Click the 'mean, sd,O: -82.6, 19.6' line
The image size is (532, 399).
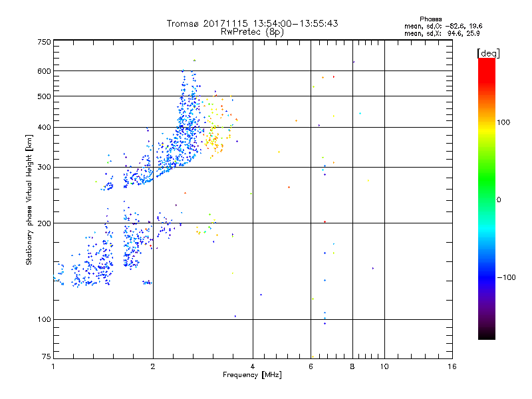443,26
